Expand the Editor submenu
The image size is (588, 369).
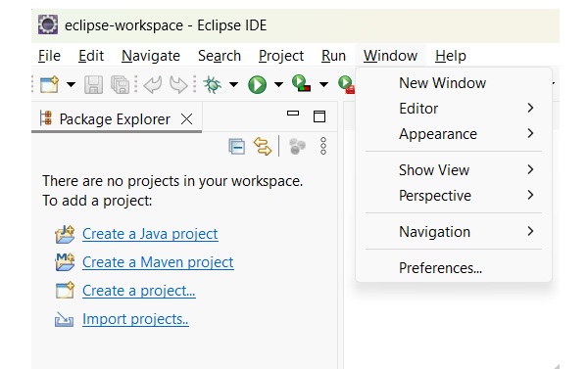(x=454, y=109)
